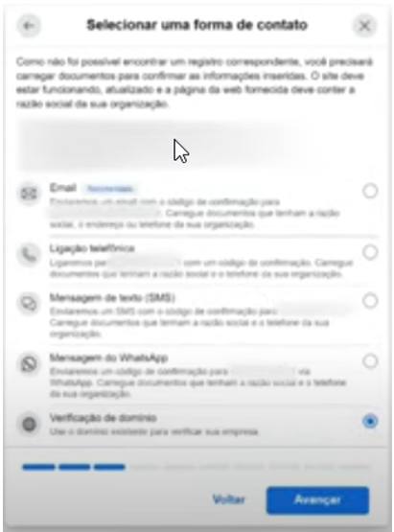Click the phone call handset icon
The image size is (394, 532).
29,254
